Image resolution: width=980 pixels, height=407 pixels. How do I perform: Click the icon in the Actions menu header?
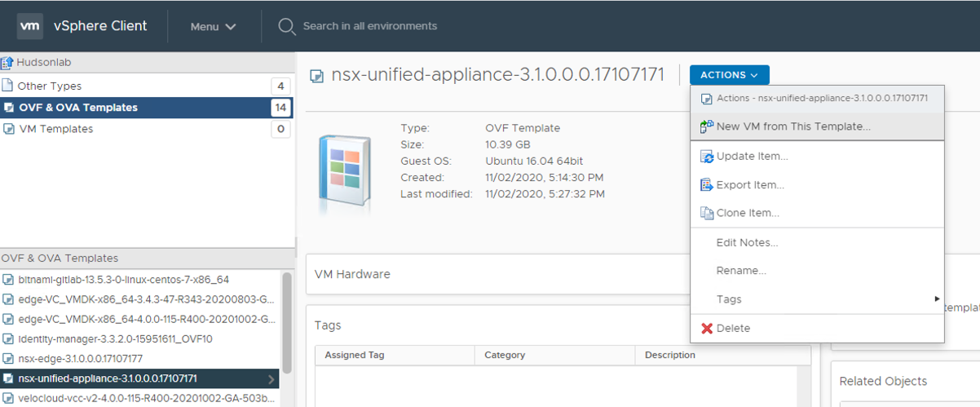coord(707,99)
